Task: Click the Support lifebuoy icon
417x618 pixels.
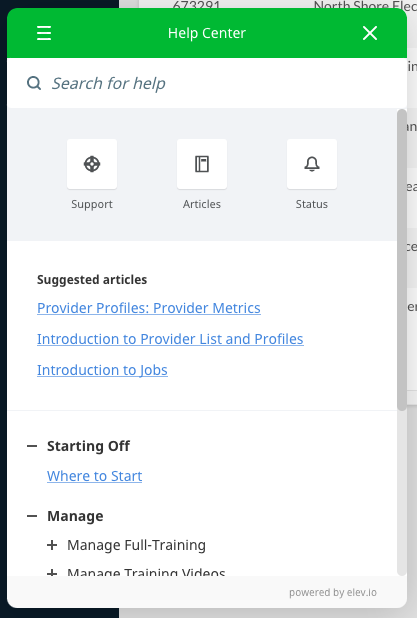Action: pyautogui.click(x=92, y=164)
